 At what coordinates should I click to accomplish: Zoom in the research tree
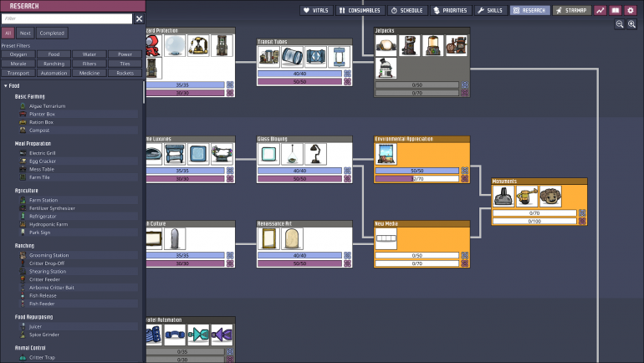(x=631, y=24)
